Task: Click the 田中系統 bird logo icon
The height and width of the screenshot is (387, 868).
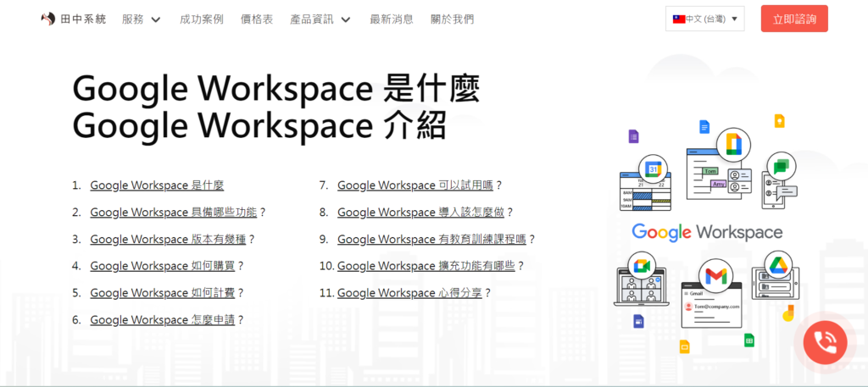Action: point(48,19)
